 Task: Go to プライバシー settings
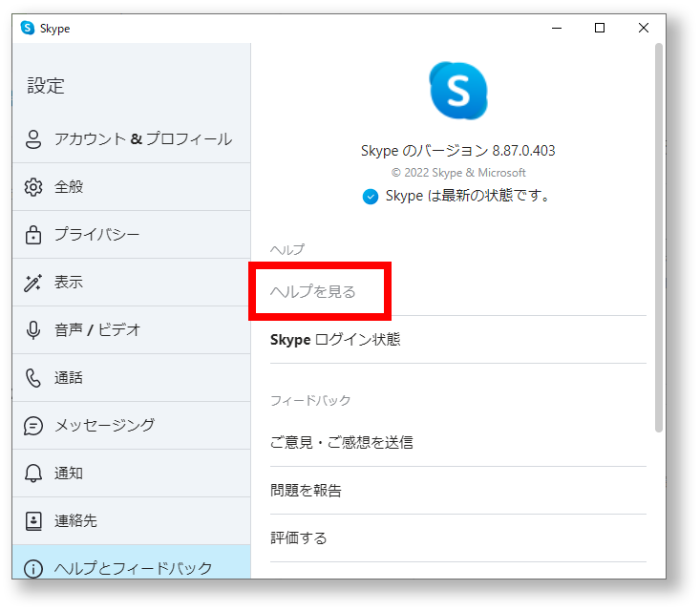[131, 235]
